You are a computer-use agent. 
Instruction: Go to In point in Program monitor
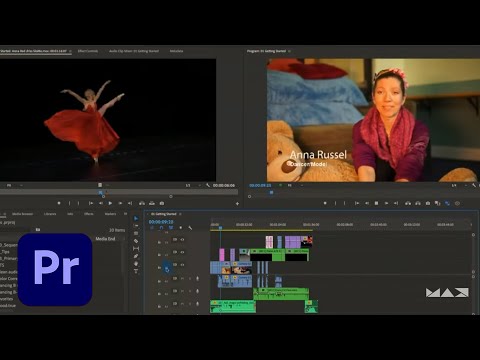tap(357, 203)
